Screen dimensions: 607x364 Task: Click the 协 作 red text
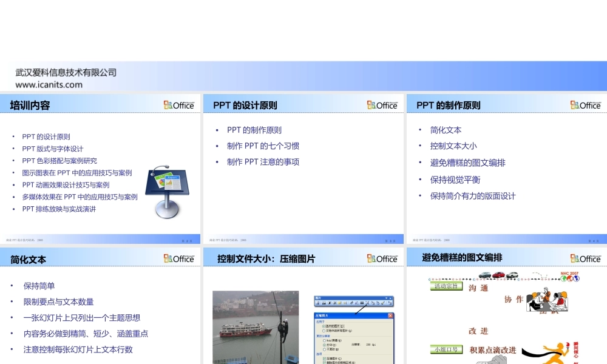click(x=514, y=299)
